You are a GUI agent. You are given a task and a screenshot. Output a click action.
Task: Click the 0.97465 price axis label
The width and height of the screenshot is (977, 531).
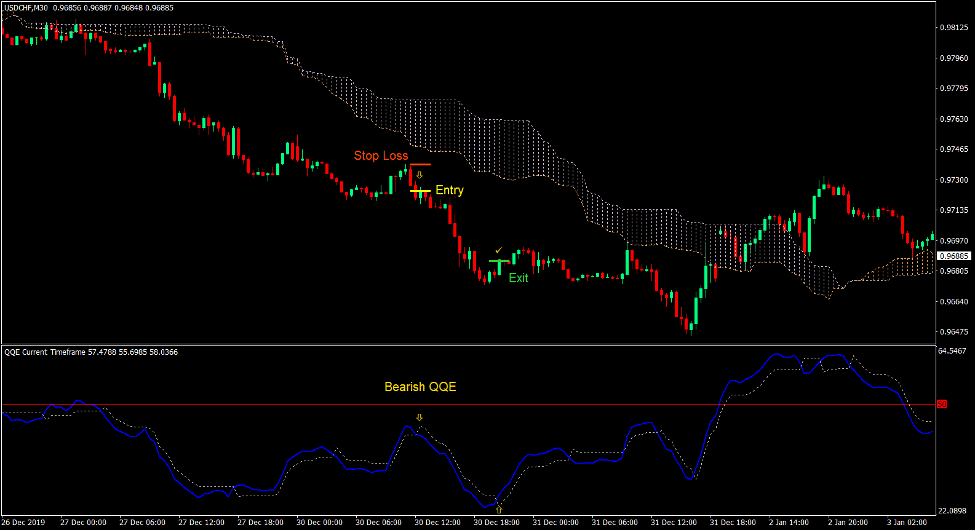pyautogui.click(x=953, y=150)
